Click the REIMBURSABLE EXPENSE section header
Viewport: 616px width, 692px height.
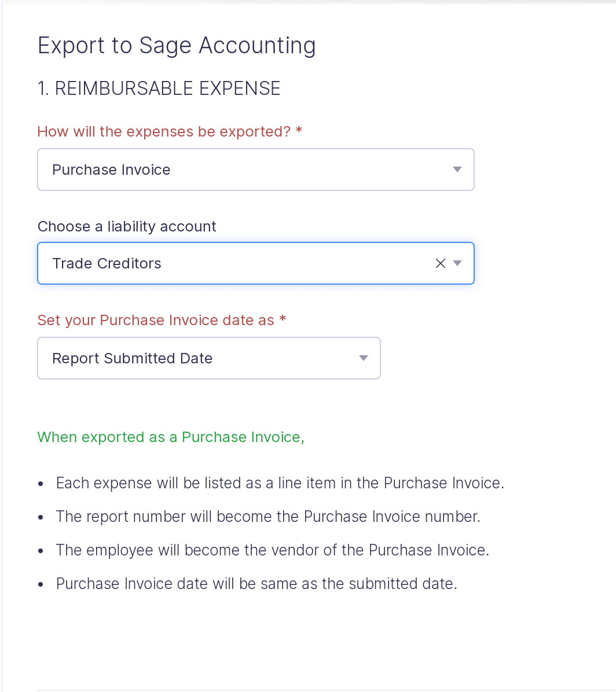pos(159,89)
